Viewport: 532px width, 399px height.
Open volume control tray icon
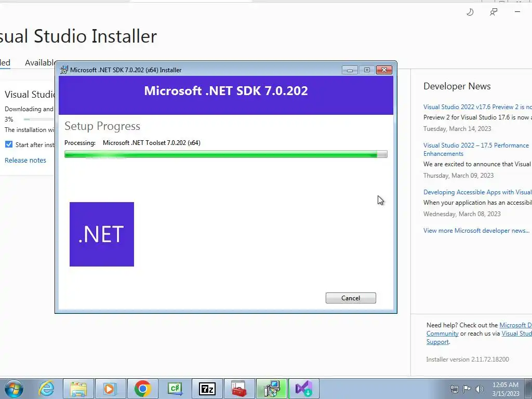tap(479, 389)
